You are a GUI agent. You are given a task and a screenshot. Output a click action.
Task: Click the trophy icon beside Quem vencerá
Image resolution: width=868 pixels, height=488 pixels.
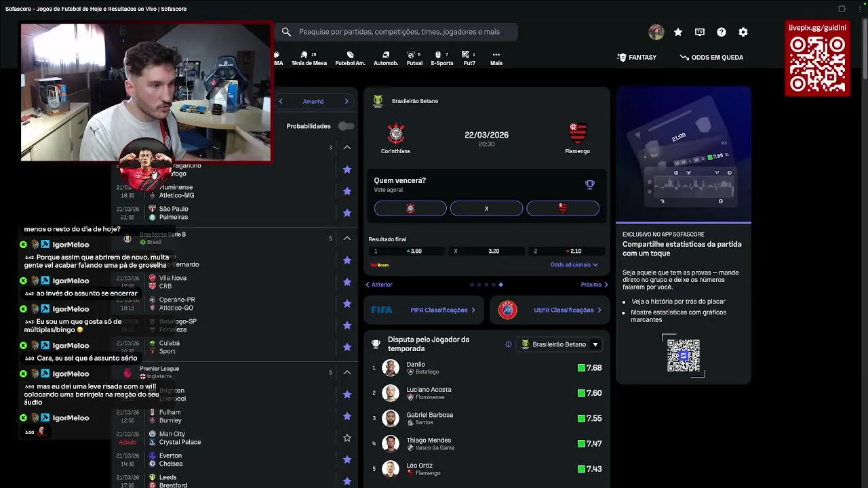pos(590,184)
